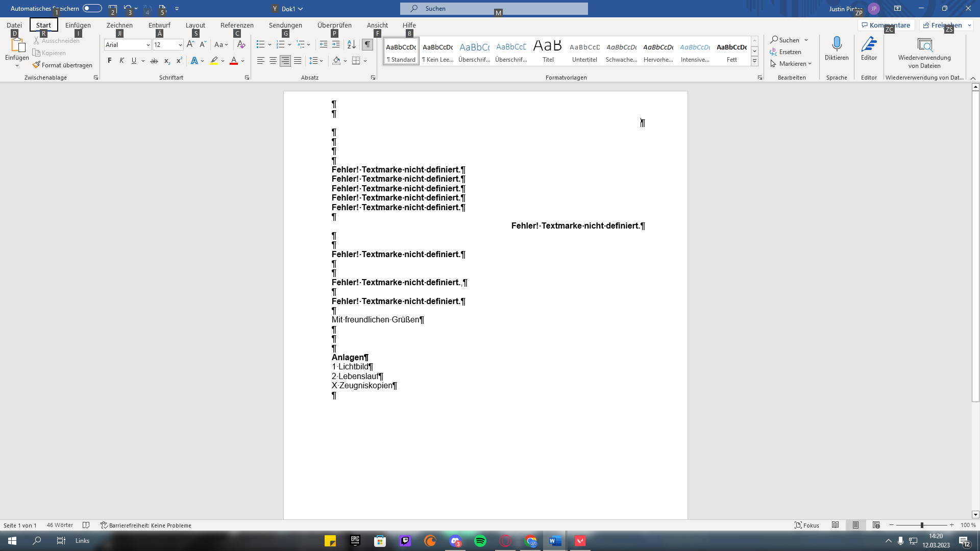The height and width of the screenshot is (551, 980).
Task: Open the font size dropdown
Action: tap(180, 45)
